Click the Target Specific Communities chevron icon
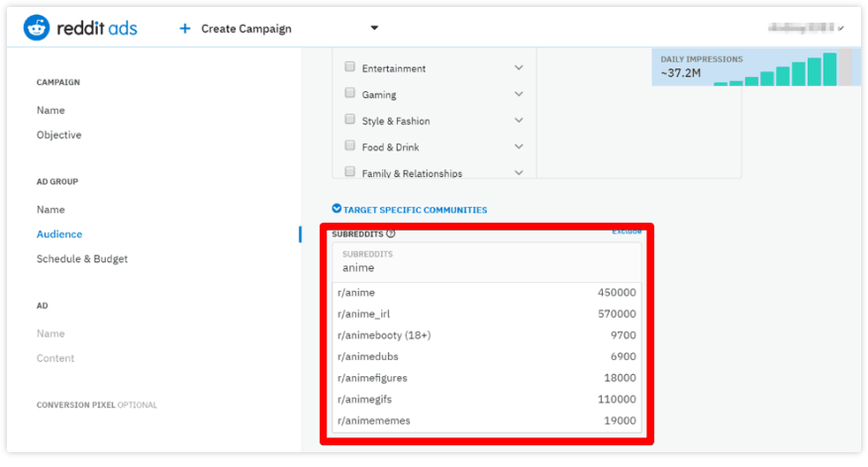The image size is (868, 467). (x=337, y=209)
